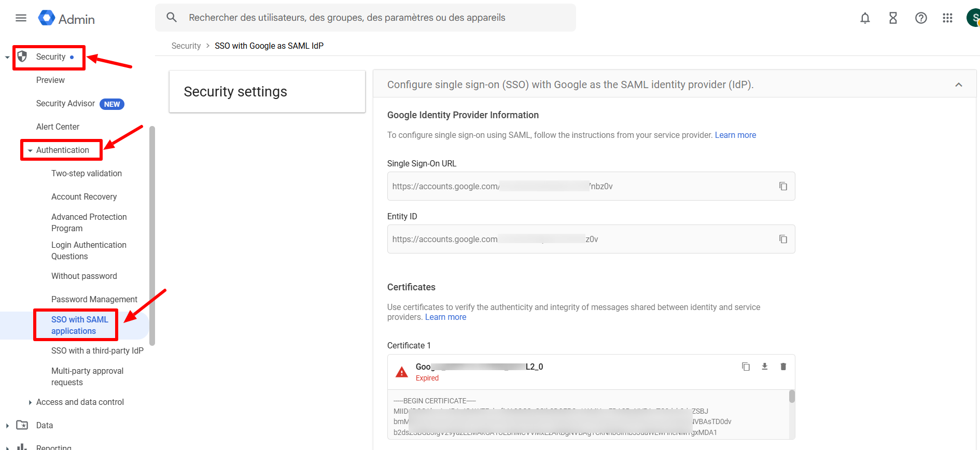980x450 pixels.
Task: Select SSO with SAML applications
Action: [x=79, y=325]
